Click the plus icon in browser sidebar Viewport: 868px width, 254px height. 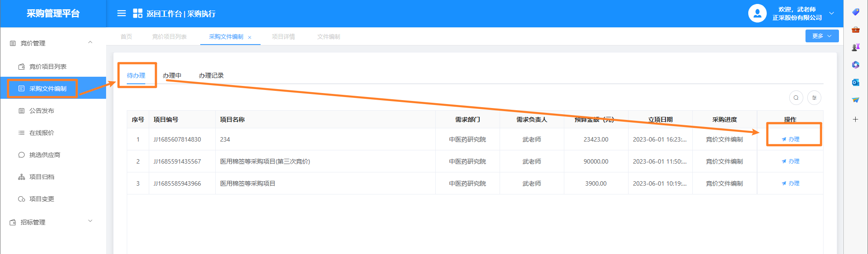(x=855, y=120)
